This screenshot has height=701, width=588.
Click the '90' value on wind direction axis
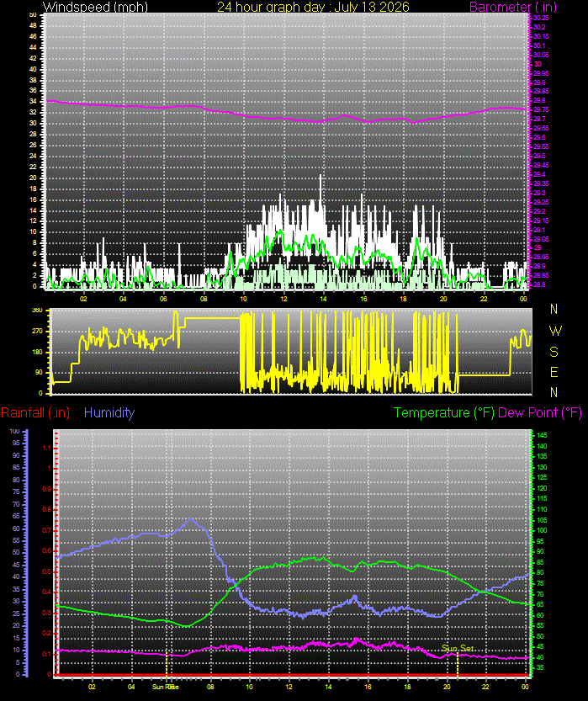point(40,373)
